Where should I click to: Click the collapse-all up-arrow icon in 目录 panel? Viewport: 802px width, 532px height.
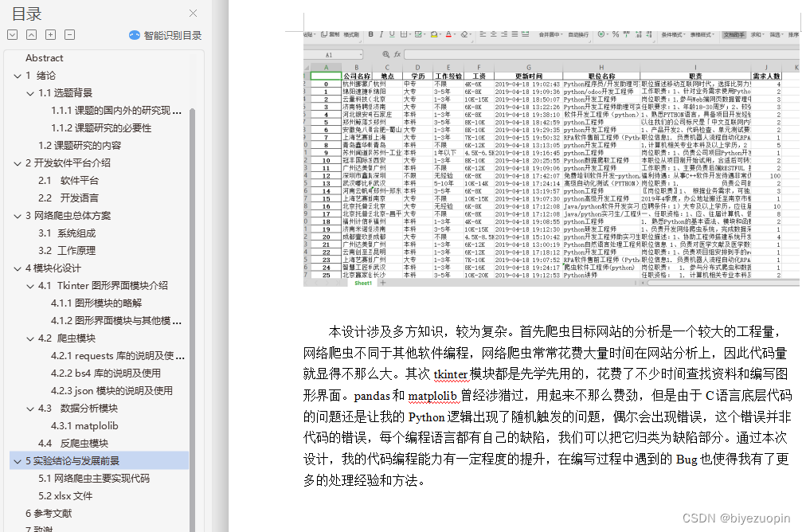[32, 35]
